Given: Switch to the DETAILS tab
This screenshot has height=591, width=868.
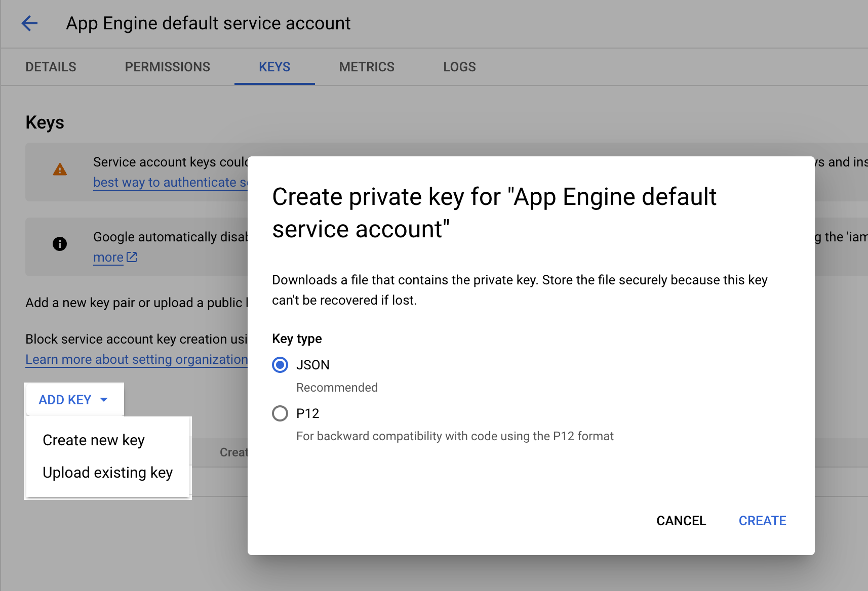Looking at the screenshot, I should [x=51, y=67].
